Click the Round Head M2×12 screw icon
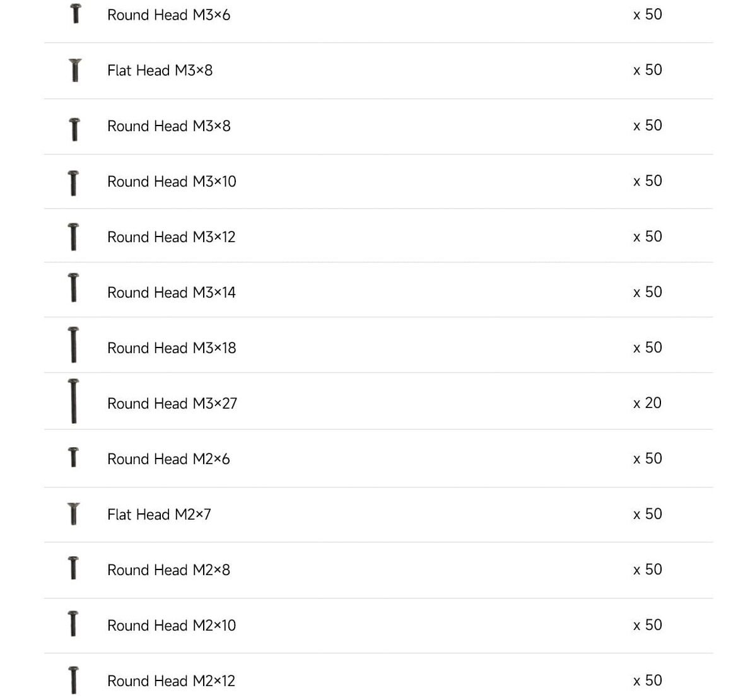Viewport: 755px width, 700px height. coord(74,680)
